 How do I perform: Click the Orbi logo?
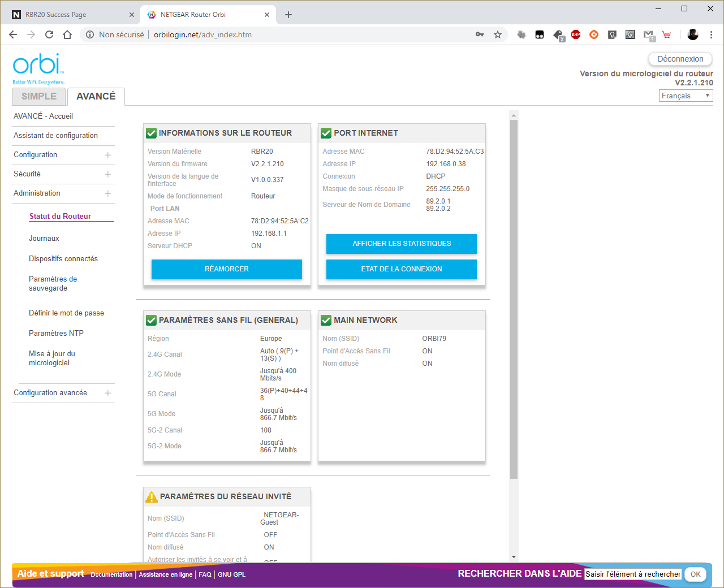click(38, 68)
